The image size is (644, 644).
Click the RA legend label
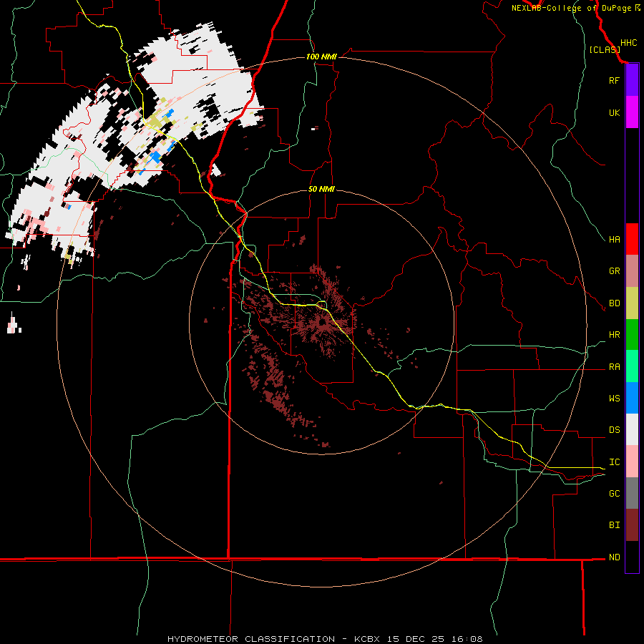[614, 367]
